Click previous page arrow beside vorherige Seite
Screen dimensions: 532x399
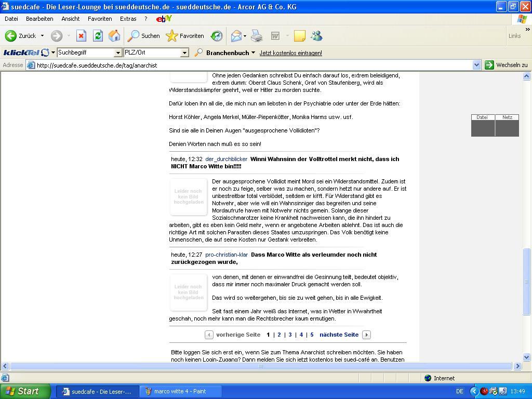pyautogui.click(x=209, y=335)
